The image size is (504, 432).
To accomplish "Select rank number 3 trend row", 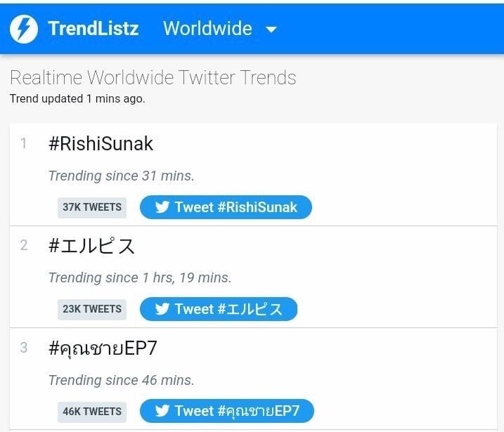I will pyautogui.click(x=24, y=348).
